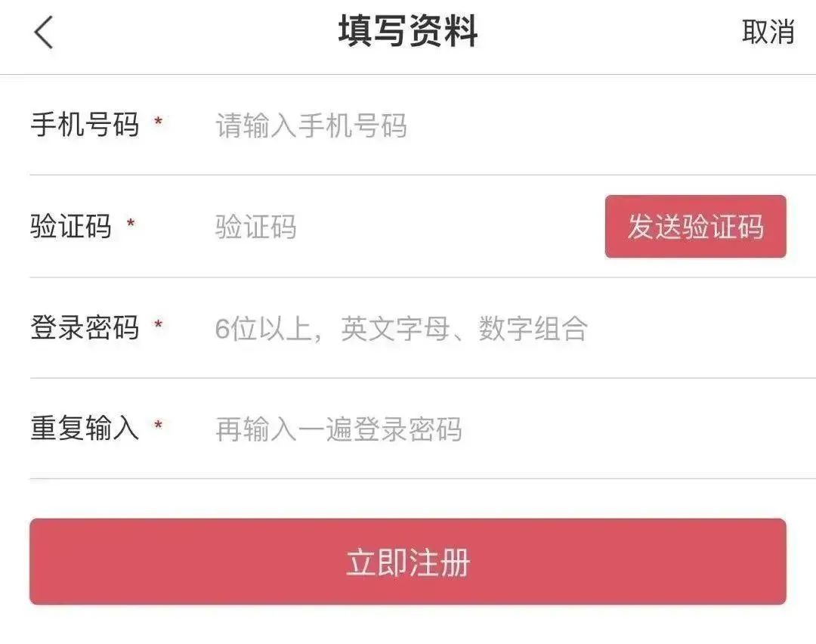Click the 手机号码 field label
The width and height of the screenshot is (816, 644).
(85, 125)
